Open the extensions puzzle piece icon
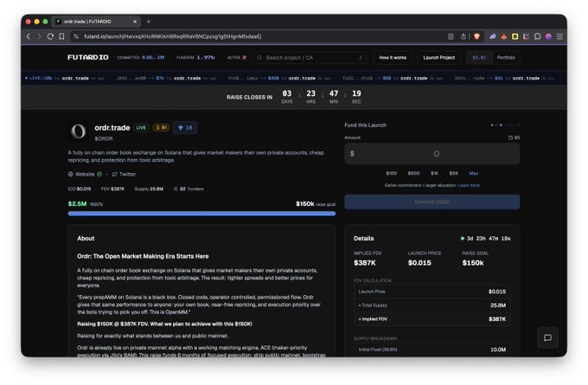588x385 pixels. pos(537,36)
